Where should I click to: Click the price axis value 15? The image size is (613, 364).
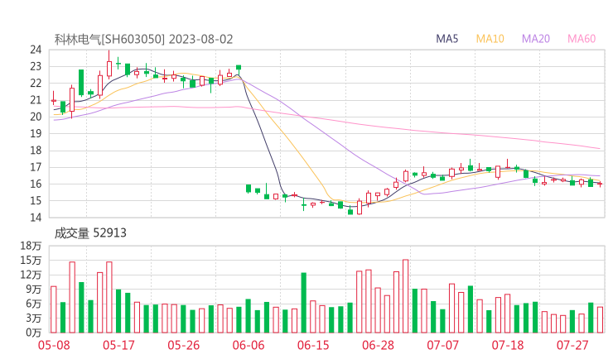pos(36,201)
